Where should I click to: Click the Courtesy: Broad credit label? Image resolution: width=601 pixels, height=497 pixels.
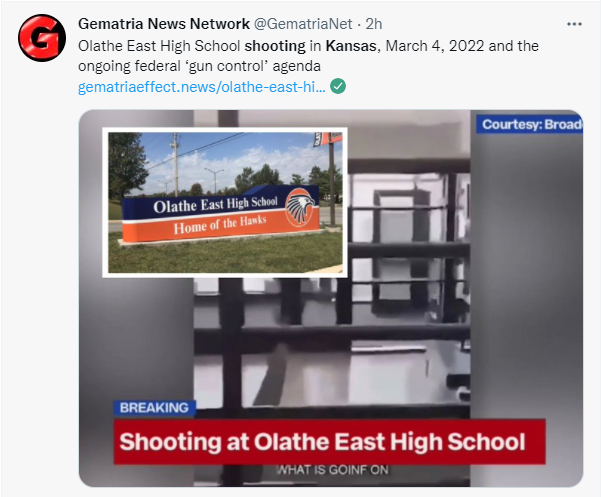(x=530, y=125)
